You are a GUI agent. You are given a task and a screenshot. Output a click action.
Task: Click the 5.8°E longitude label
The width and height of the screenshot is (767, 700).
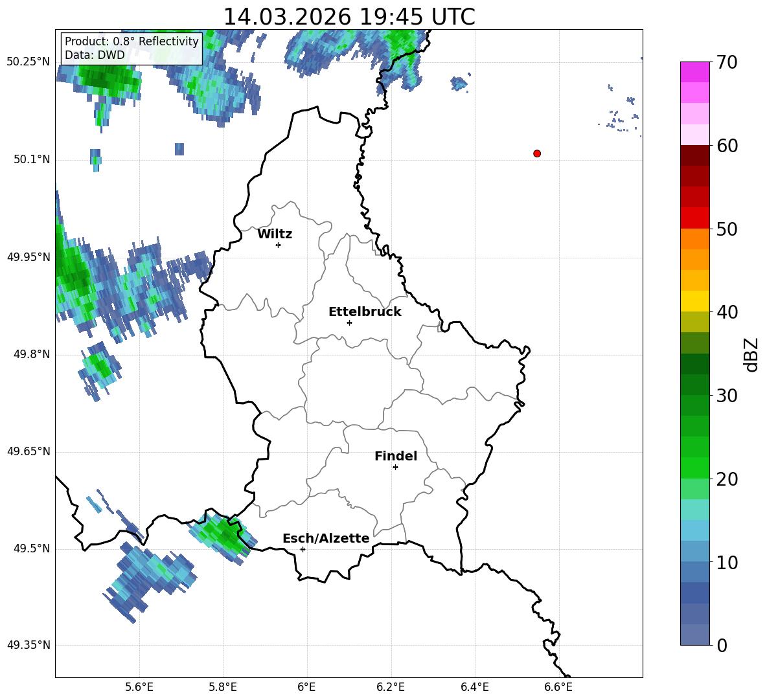pyautogui.click(x=223, y=687)
